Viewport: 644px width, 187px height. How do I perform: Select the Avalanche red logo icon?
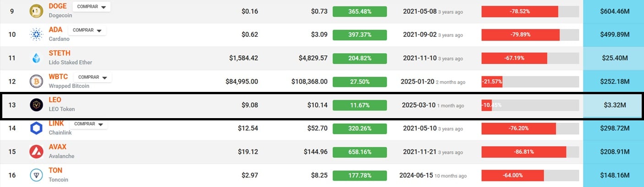point(36,152)
